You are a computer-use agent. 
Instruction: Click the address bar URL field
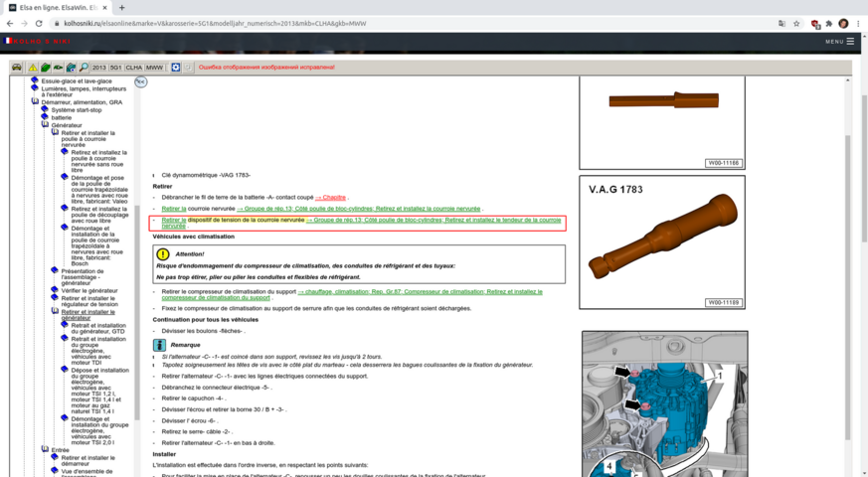tap(416, 23)
